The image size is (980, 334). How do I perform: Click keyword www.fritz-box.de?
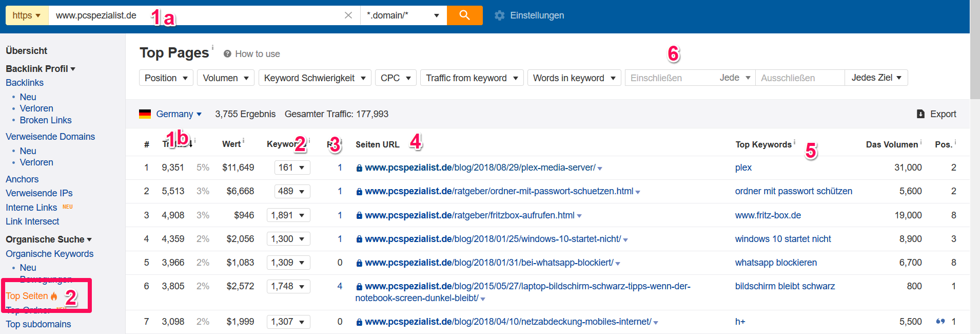(768, 215)
